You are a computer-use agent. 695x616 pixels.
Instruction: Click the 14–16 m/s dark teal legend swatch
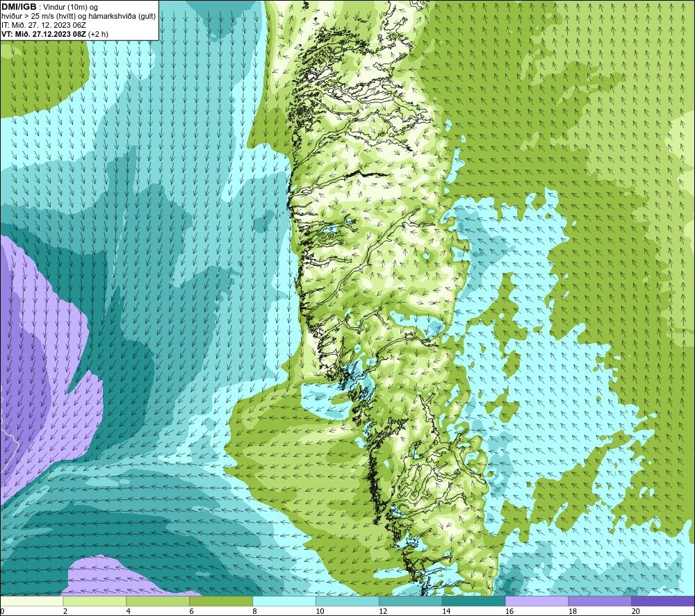pos(473,601)
